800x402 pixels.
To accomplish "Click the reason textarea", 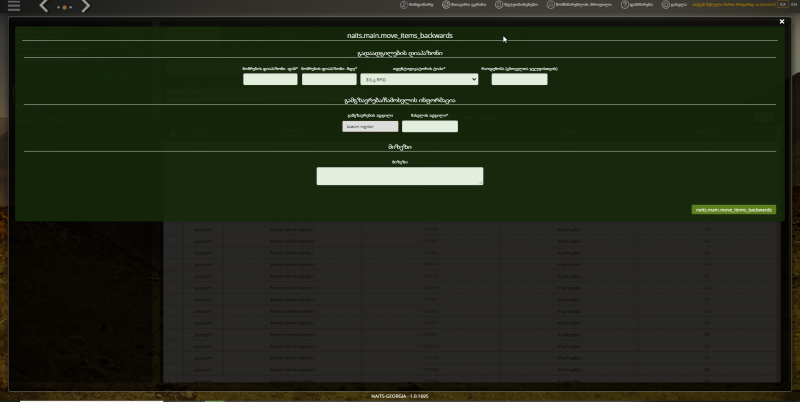I will tap(400, 176).
